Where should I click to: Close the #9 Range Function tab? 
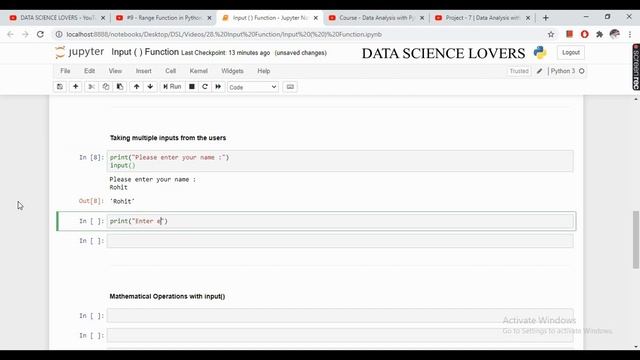(209, 18)
